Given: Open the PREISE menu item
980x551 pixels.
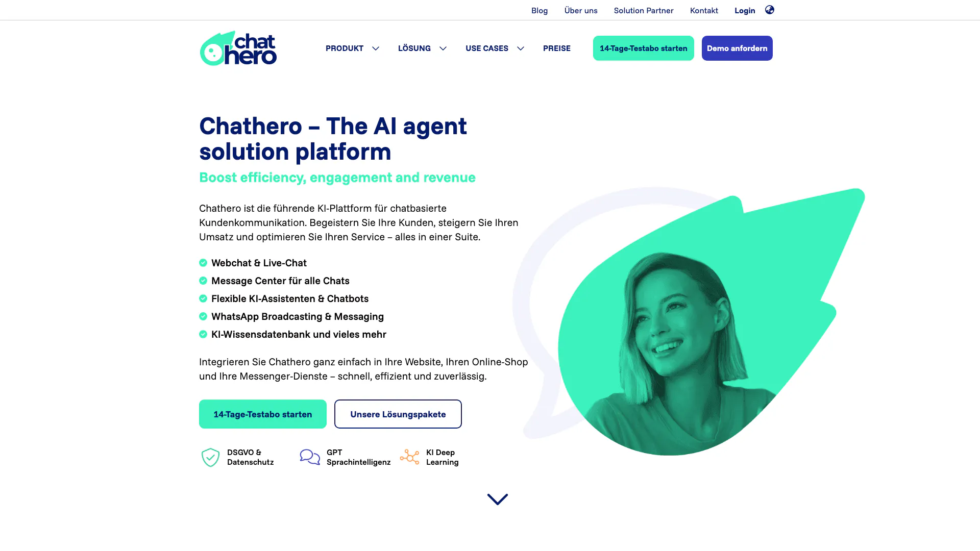Looking at the screenshot, I should (557, 48).
